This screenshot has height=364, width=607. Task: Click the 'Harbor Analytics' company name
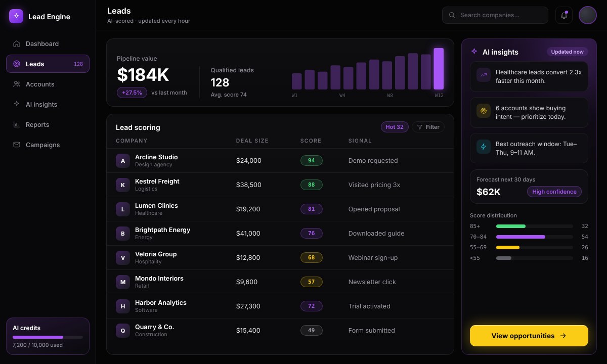point(161,303)
